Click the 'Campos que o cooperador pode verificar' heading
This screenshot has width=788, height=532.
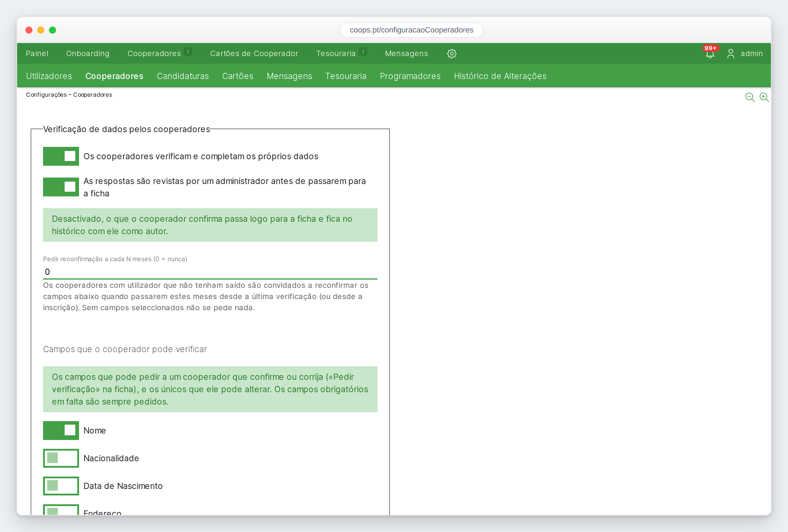(125, 349)
